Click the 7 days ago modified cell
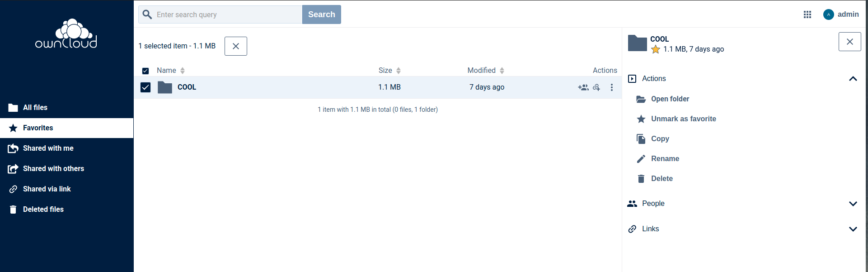Image resolution: width=868 pixels, height=272 pixels. [x=487, y=87]
